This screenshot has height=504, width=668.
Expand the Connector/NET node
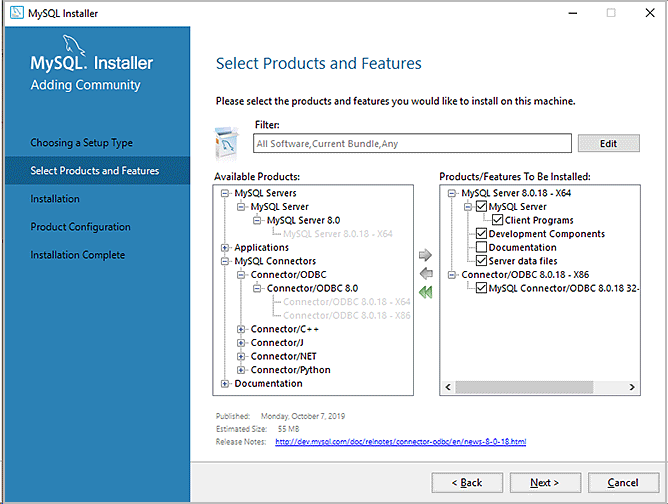[x=241, y=357]
